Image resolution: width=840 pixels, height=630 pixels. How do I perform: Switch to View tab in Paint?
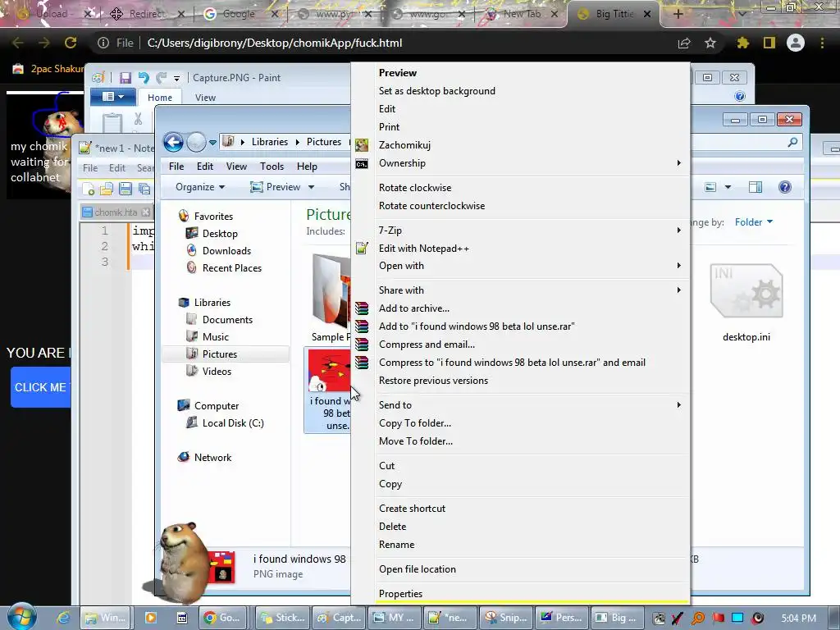205,98
